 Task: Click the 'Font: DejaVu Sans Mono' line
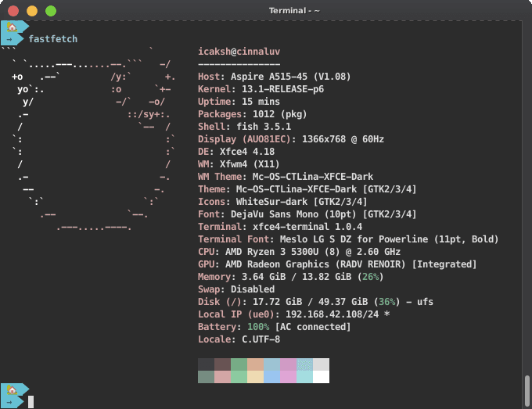point(307,214)
